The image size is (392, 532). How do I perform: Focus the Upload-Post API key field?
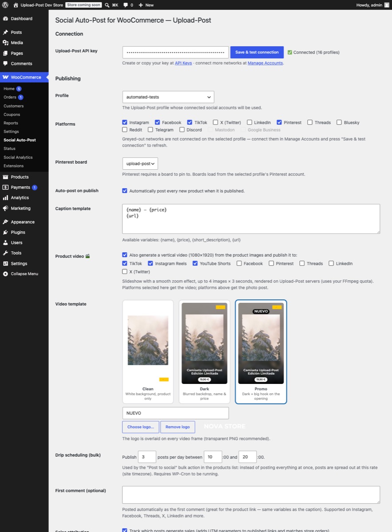(176, 52)
